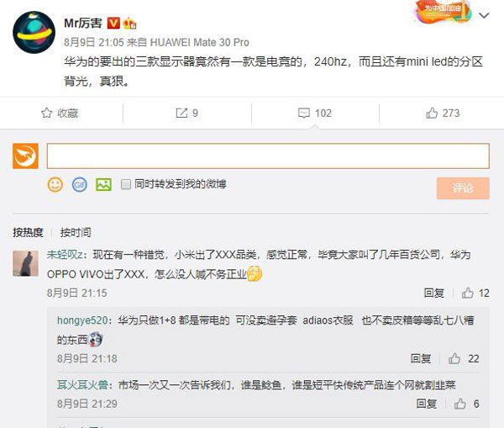Open the comments via the icon showing 102
Image resolution: width=504 pixels, height=428 pixels.
315,114
